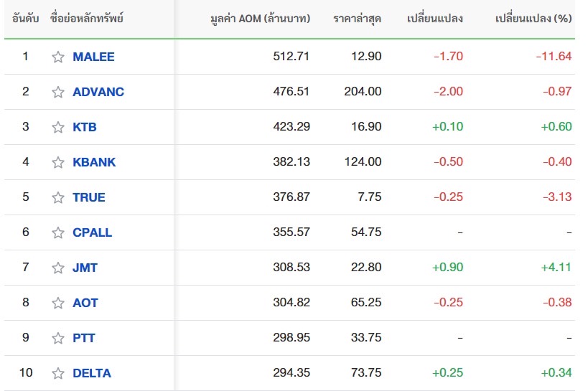Image resolution: width=588 pixels, height=391 pixels.
Task: Sort by เปลี่ยนแปลง (%) column header
Action: coord(533,19)
